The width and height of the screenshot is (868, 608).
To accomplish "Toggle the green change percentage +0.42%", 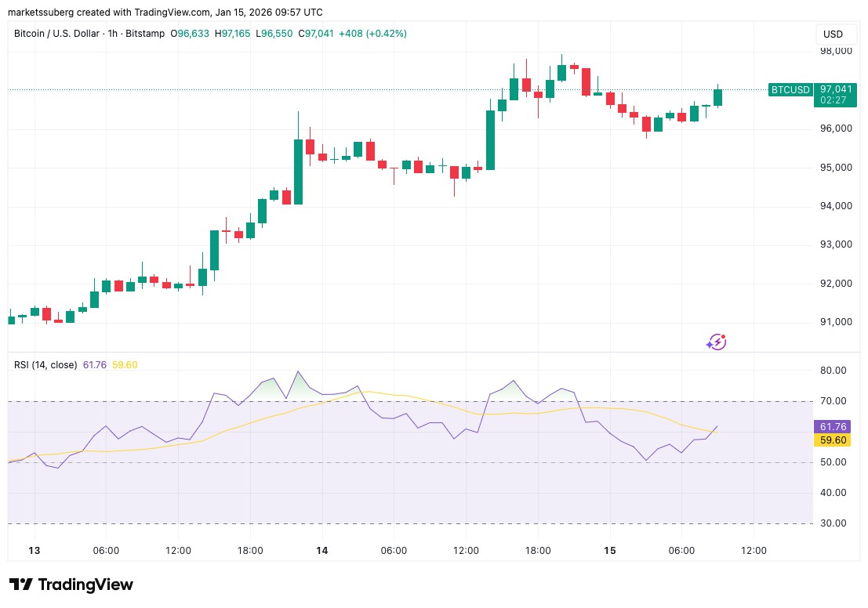I will (x=385, y=34).
